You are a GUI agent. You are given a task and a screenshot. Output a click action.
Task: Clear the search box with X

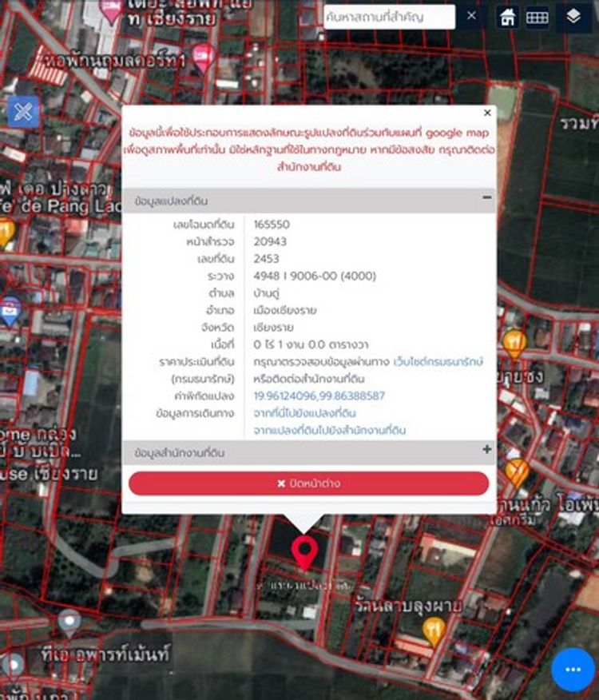pyautogui.click(x=471, y=16)
